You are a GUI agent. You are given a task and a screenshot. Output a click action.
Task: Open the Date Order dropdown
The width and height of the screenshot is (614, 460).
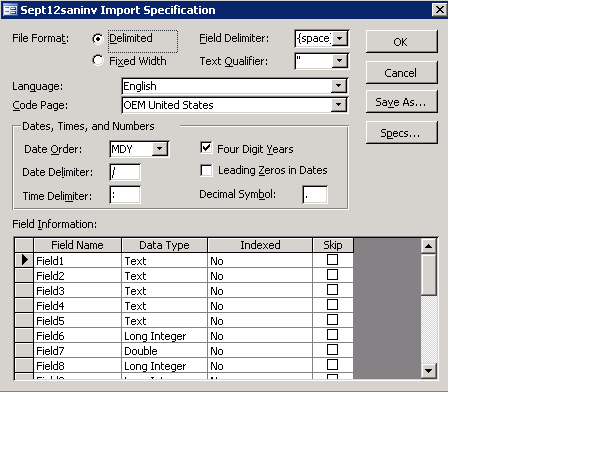160,150
